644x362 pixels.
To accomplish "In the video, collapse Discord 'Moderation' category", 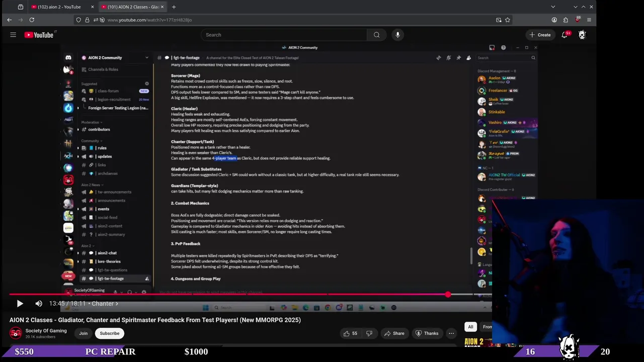I will point(92,122).
